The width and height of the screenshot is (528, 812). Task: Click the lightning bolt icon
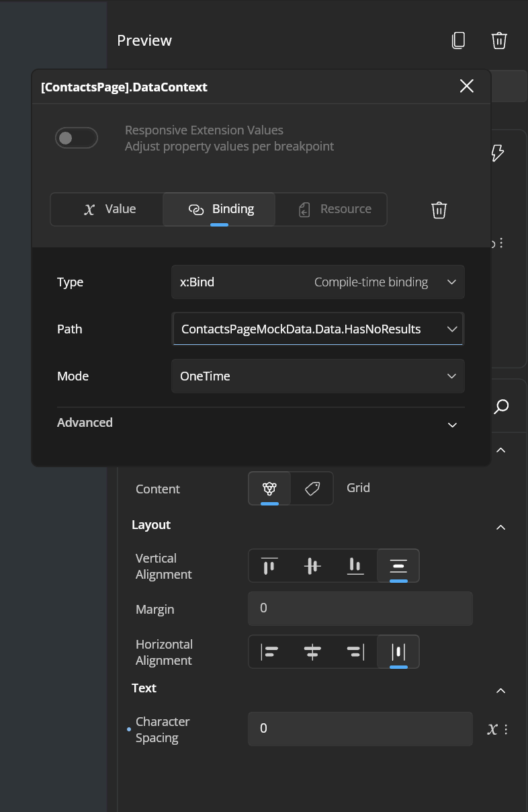click(x=497, y=153)
